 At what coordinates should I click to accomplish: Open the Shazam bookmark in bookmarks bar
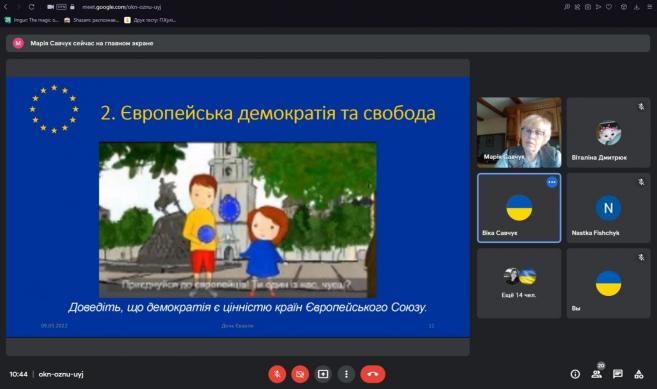92,20
